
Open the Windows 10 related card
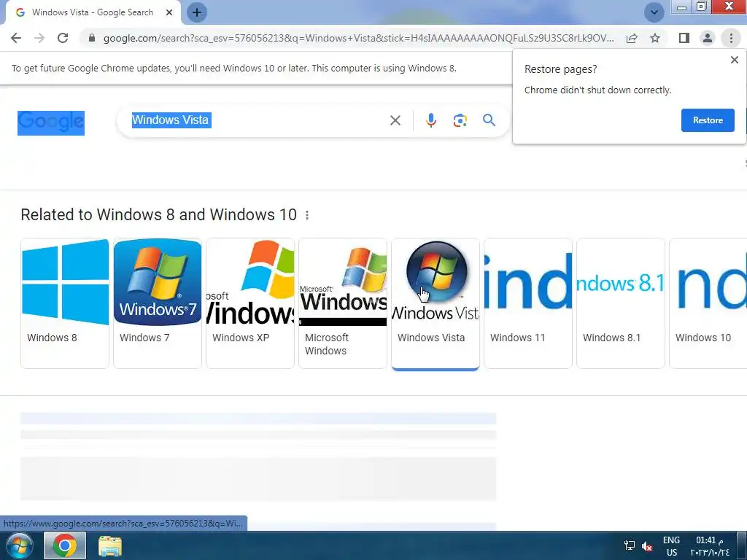pos(708,303)
